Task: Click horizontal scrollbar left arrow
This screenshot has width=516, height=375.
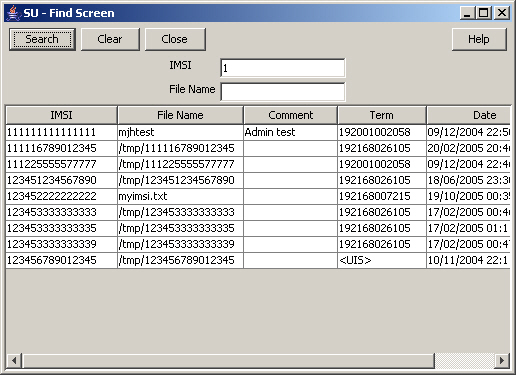Action: [14, 360]
